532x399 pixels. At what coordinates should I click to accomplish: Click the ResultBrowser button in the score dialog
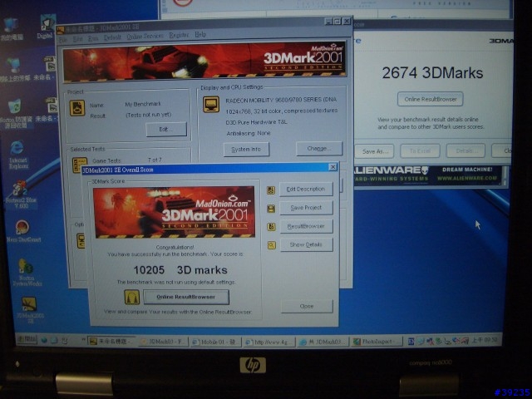pos(307,226)
